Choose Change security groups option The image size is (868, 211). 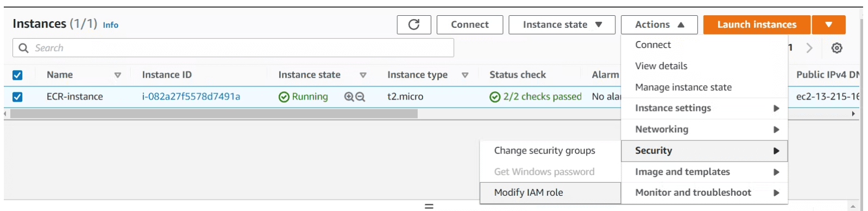[550, 151]
